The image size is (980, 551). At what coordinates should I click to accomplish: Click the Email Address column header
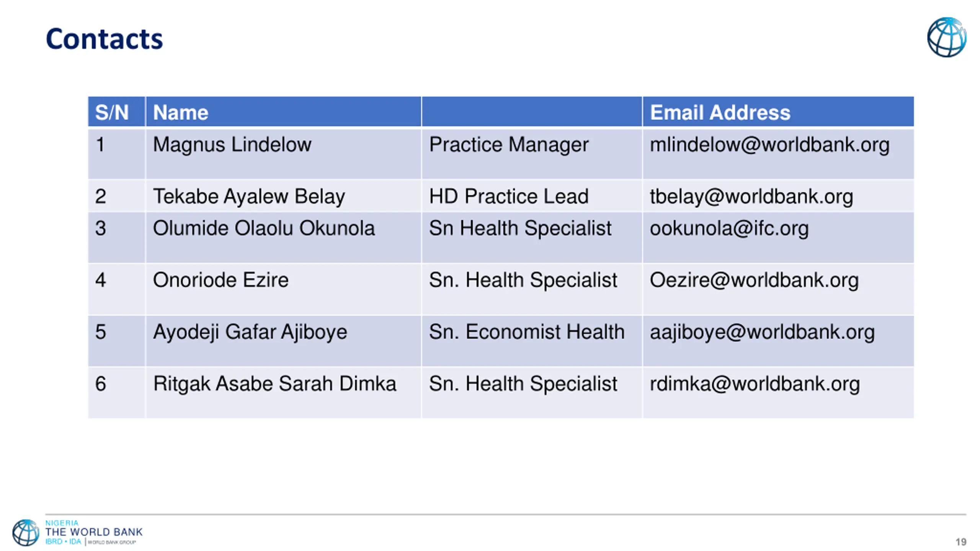(x=720, y=112)
